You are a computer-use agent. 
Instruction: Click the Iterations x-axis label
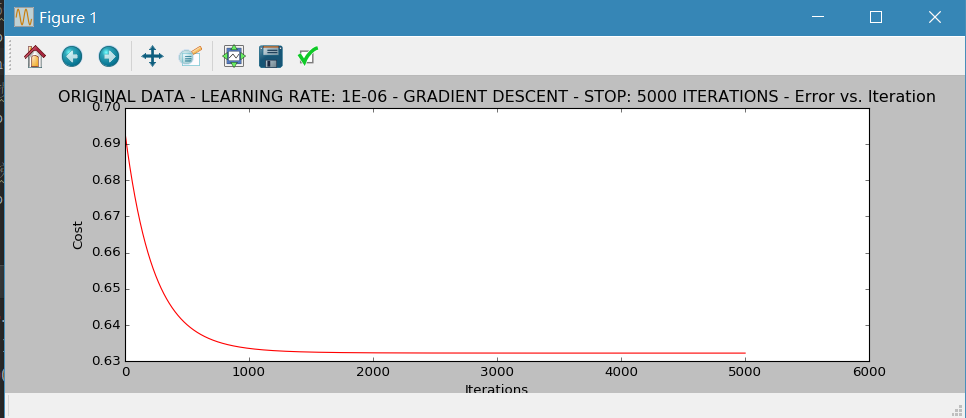497,389
